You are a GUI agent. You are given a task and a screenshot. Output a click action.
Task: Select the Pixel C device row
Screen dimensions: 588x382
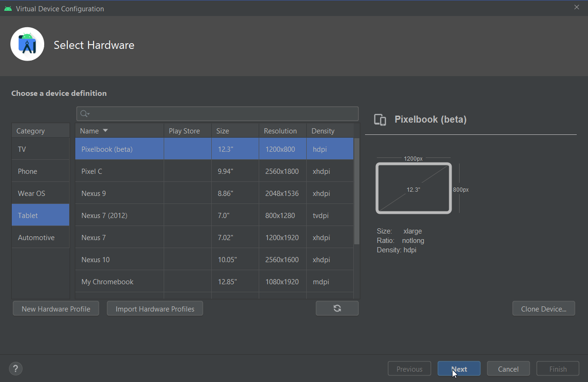click(215, 171)
